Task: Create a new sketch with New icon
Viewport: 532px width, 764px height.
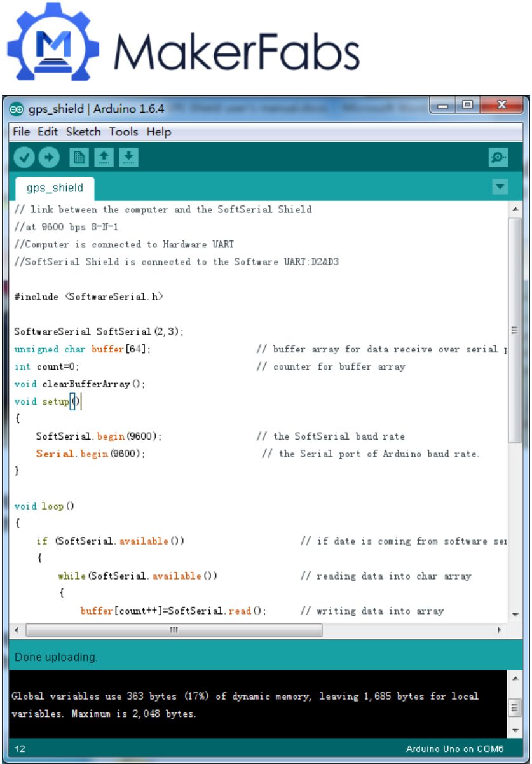Action: pos(79,157)
